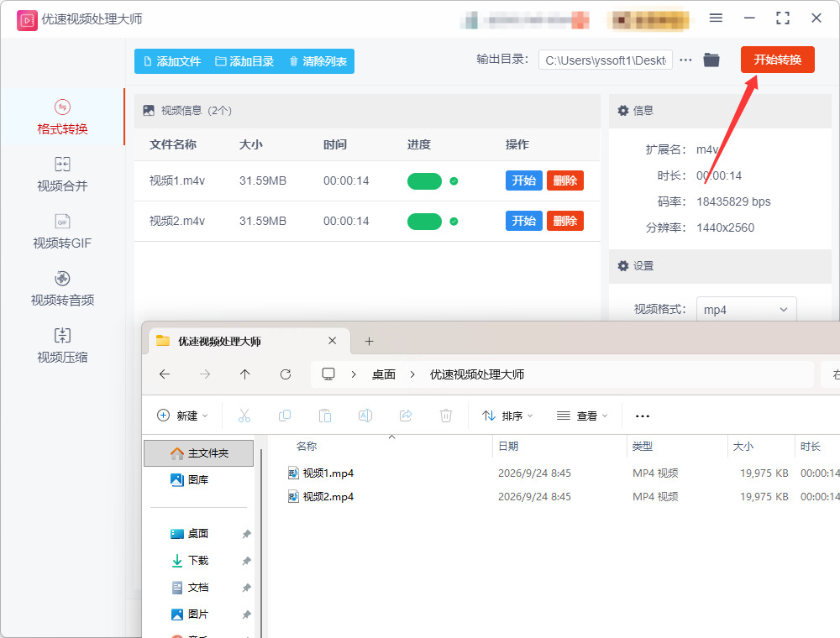The image size is (840, 638).
Task: Click the progress bar of 视频2.m4v
Action: pos(424,222)
